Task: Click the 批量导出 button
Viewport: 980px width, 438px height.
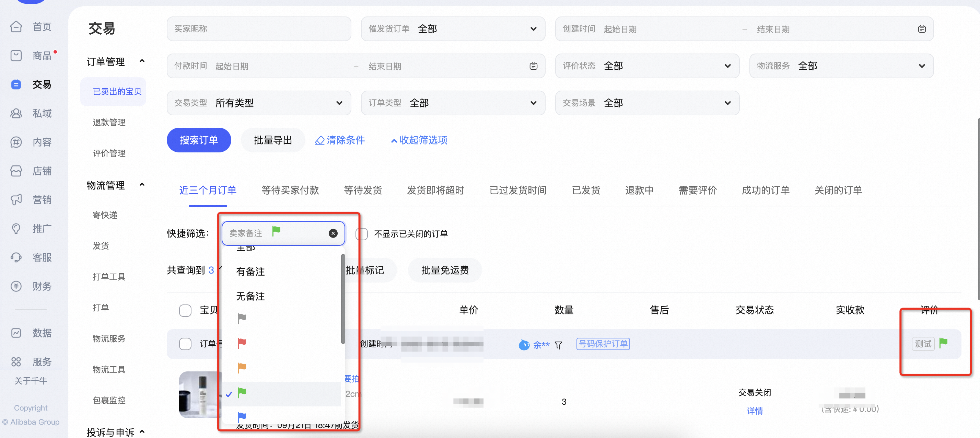Action: pos(273,140)
